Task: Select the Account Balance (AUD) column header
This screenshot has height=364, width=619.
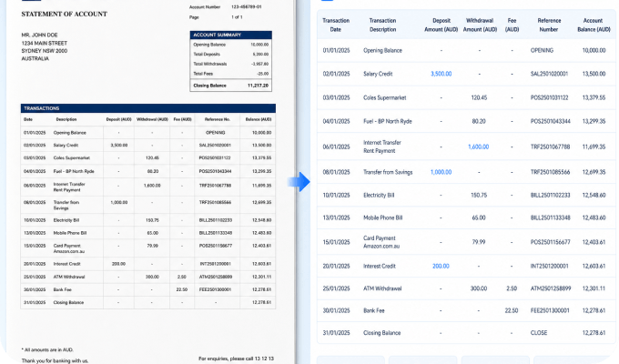Action: pos(594,25)
